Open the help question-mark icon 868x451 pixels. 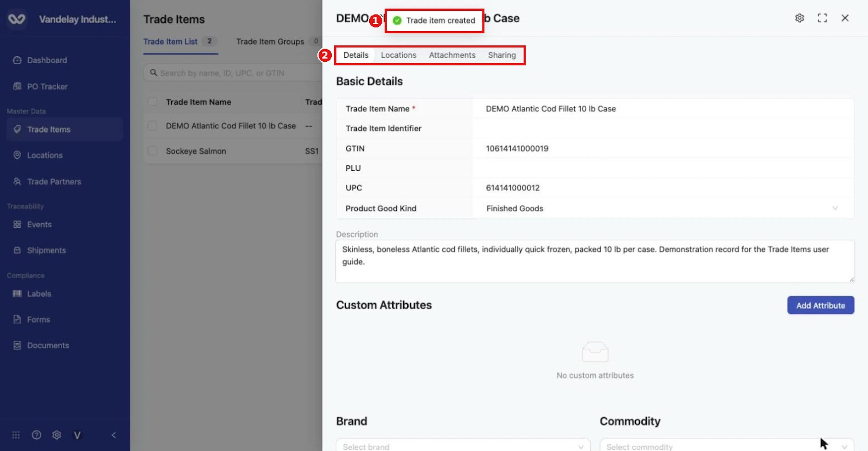pyautogui.click(x=36, y=435)
